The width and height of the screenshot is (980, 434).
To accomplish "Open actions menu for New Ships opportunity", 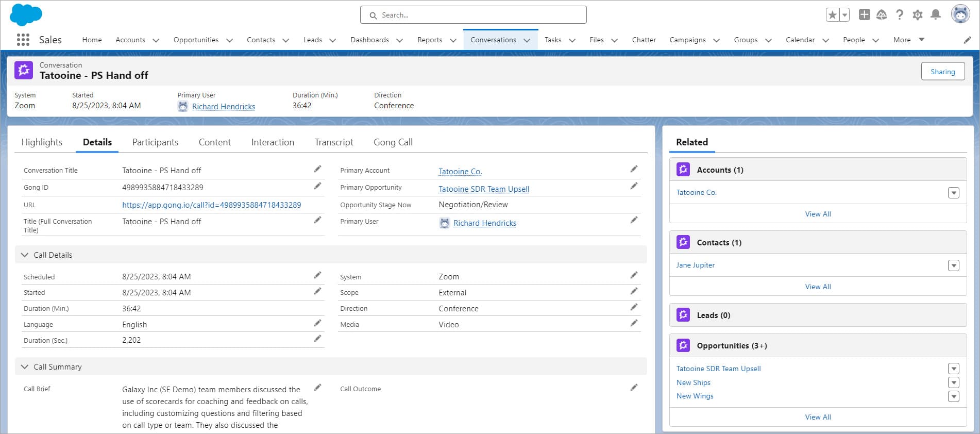I will [x=954, y=382].
